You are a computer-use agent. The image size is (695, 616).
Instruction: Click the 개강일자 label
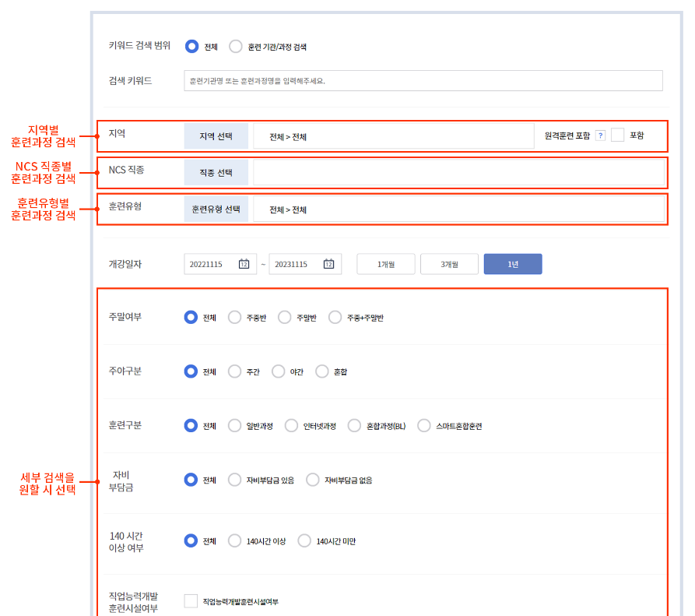tap(125, 264)
